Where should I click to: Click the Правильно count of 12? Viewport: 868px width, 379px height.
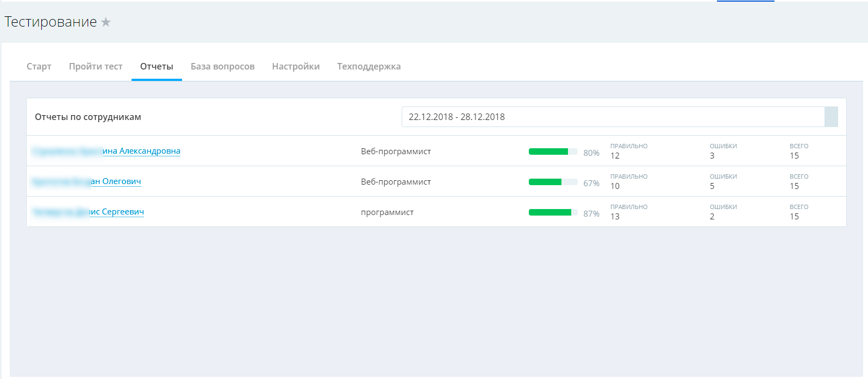pos(615,156)
